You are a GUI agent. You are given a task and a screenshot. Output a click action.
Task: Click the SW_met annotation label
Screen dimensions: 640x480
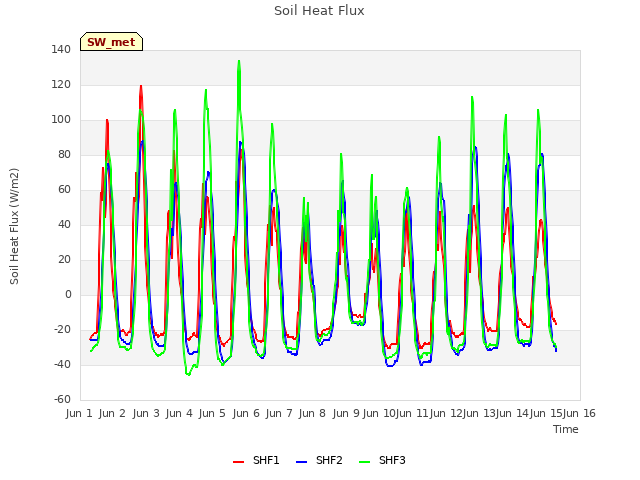pos(111,42)
